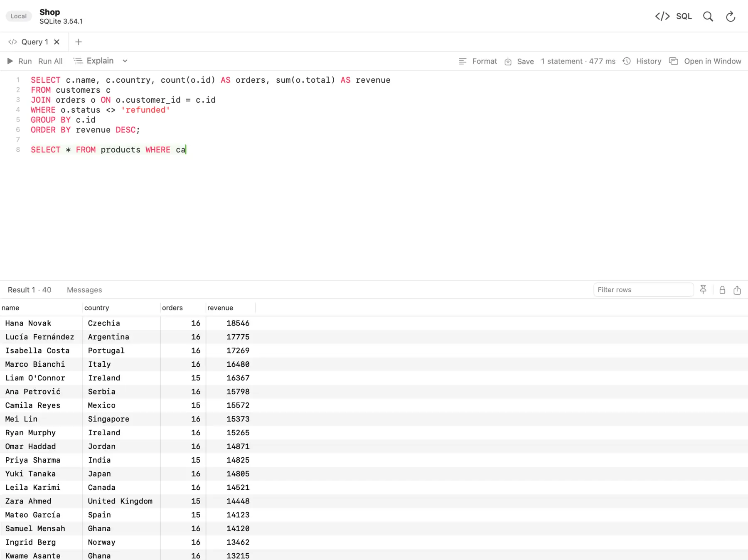Image resolution: width=748 pixels, height=560 pixels.
Task: Click the History clock icon
Action: [627, 61]
